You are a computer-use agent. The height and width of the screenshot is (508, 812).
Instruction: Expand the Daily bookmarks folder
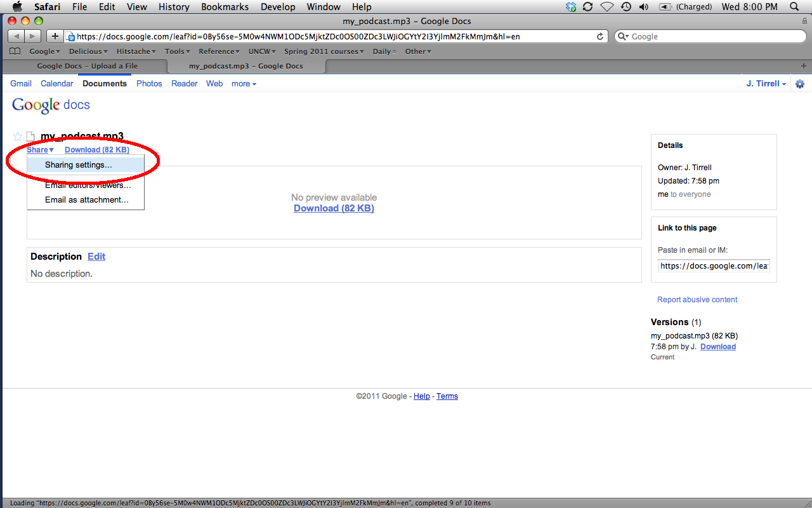tap(384, 51)
